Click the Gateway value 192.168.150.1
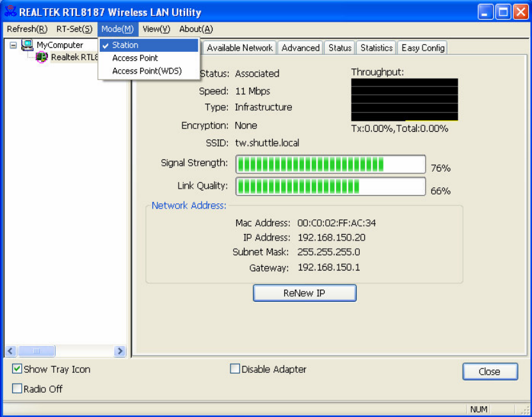This screenshot has height=417, width=532. tap(328, 267)
